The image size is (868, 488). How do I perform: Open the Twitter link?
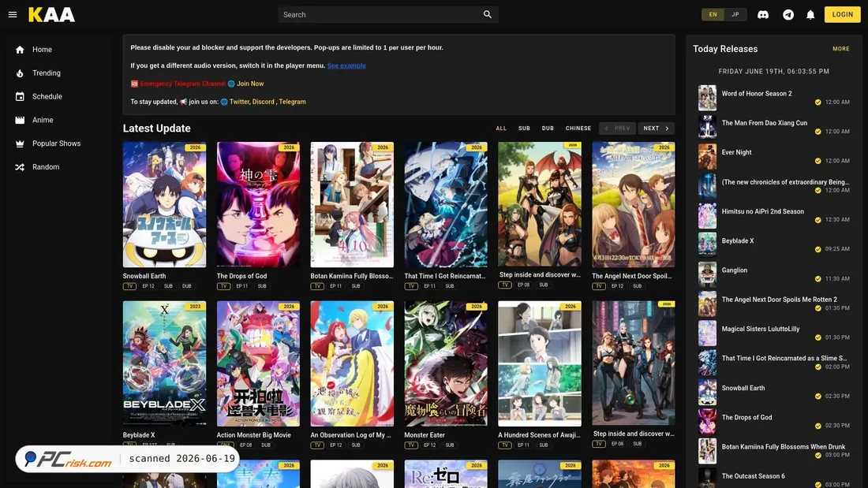click(239, 102)
